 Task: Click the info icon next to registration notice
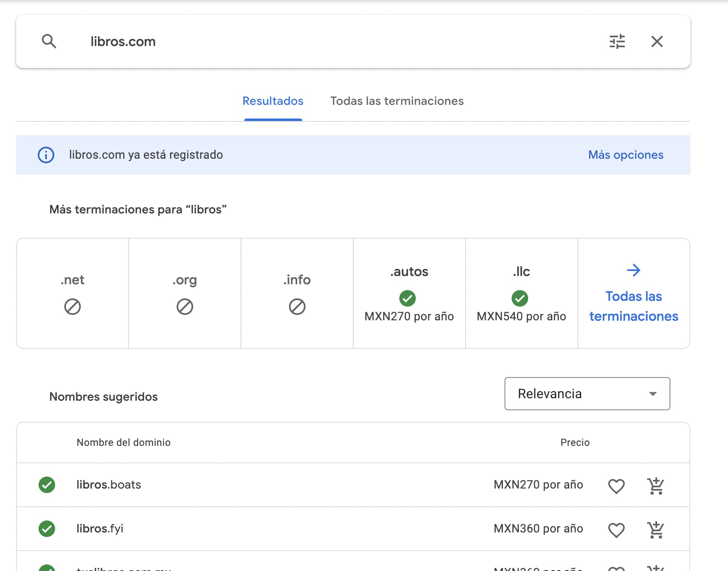pos(46,155)
